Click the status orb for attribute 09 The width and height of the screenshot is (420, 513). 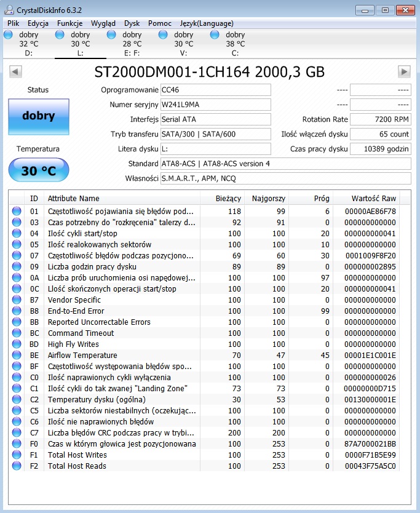pos(17,266)
